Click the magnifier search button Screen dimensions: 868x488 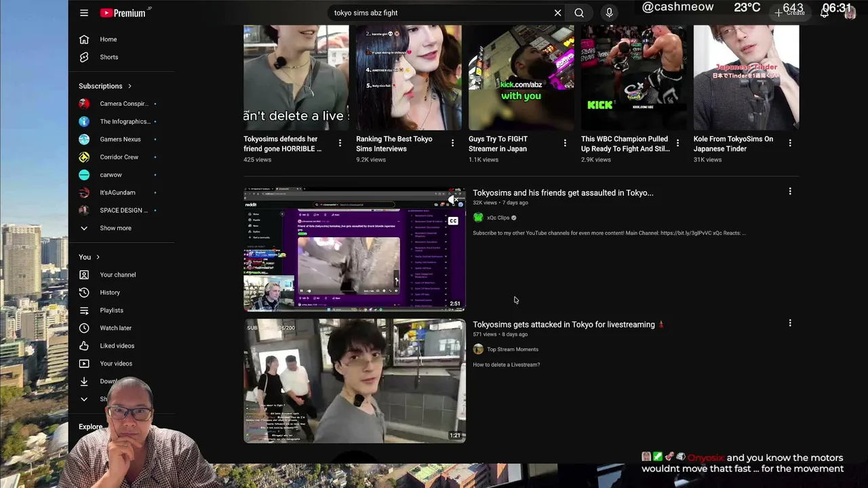579,13
